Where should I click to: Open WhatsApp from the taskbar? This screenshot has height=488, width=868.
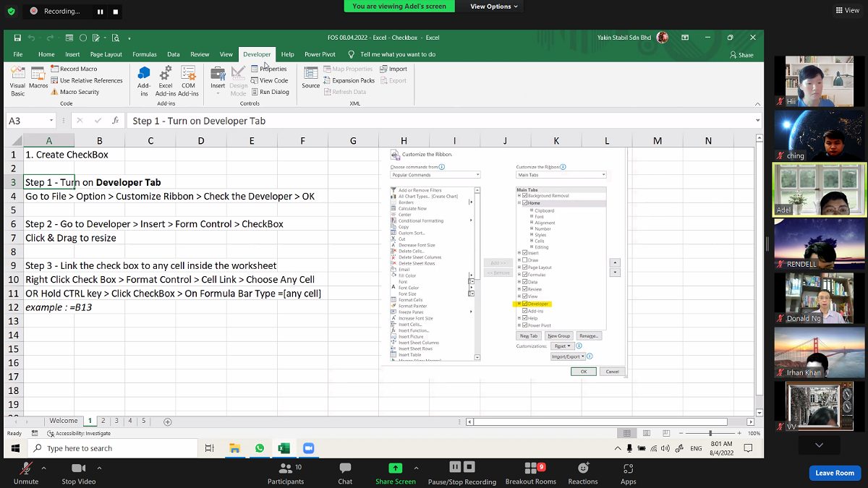(260, 448)
